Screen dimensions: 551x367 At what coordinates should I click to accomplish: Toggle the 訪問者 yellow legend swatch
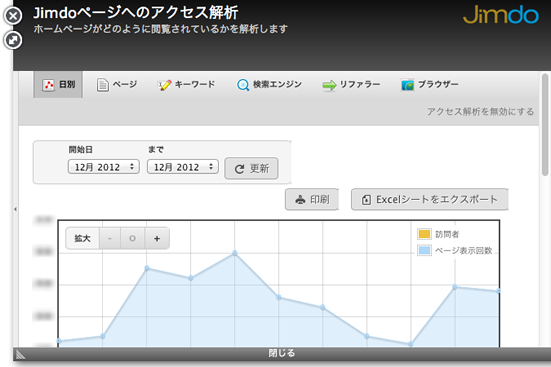click(424, 234)
